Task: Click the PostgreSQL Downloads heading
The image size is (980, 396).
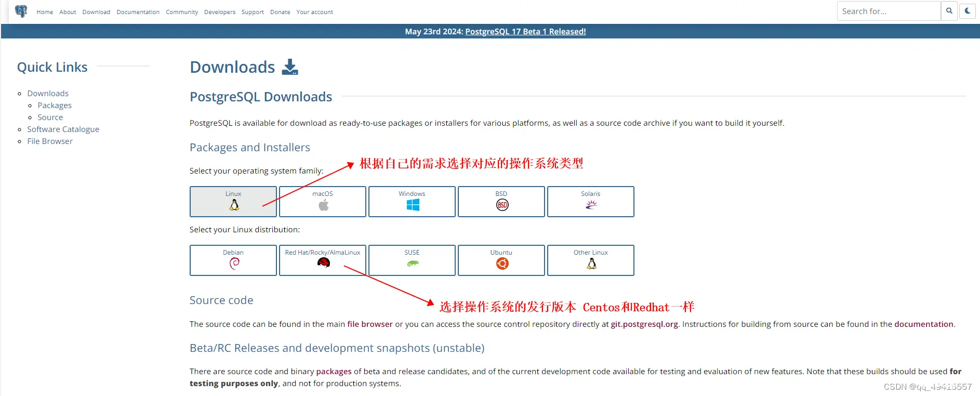Action: tap(261, 97)
